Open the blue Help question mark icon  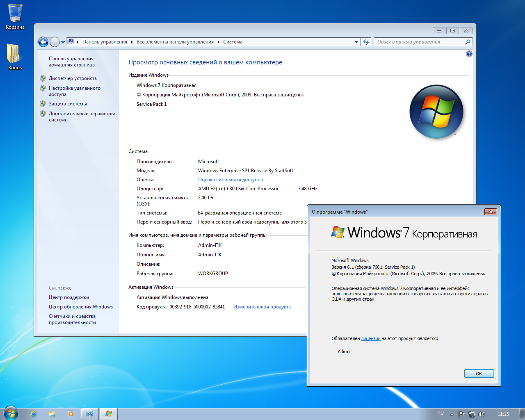tap(469, 54)
